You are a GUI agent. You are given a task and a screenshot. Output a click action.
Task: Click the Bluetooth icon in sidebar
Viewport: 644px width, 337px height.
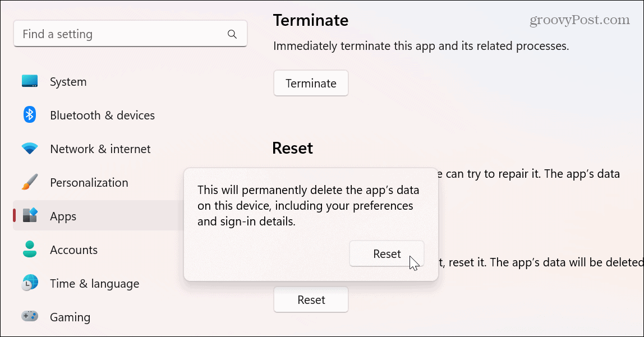(x=30, y=114)
